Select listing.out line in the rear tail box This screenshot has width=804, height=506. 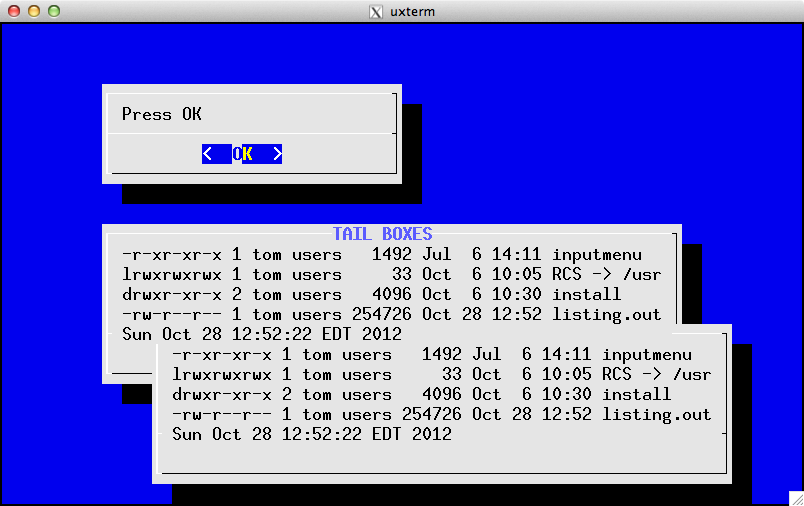(x=391, y=314)
